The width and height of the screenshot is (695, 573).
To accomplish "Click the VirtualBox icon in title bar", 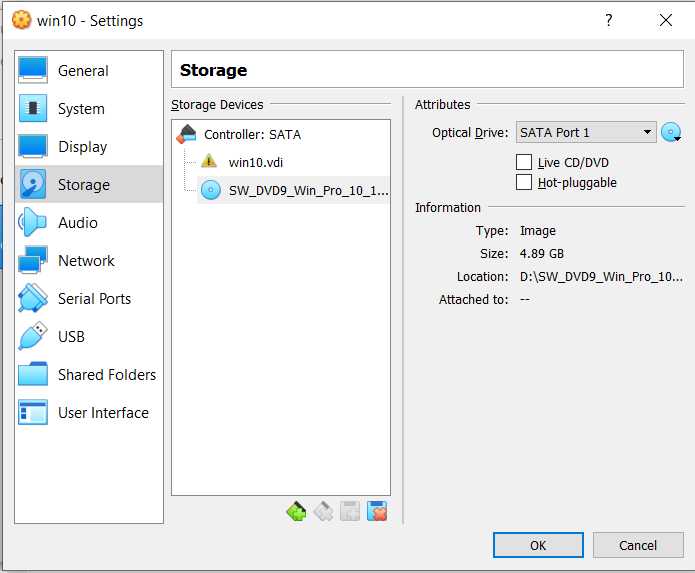I will click(22, 20).
